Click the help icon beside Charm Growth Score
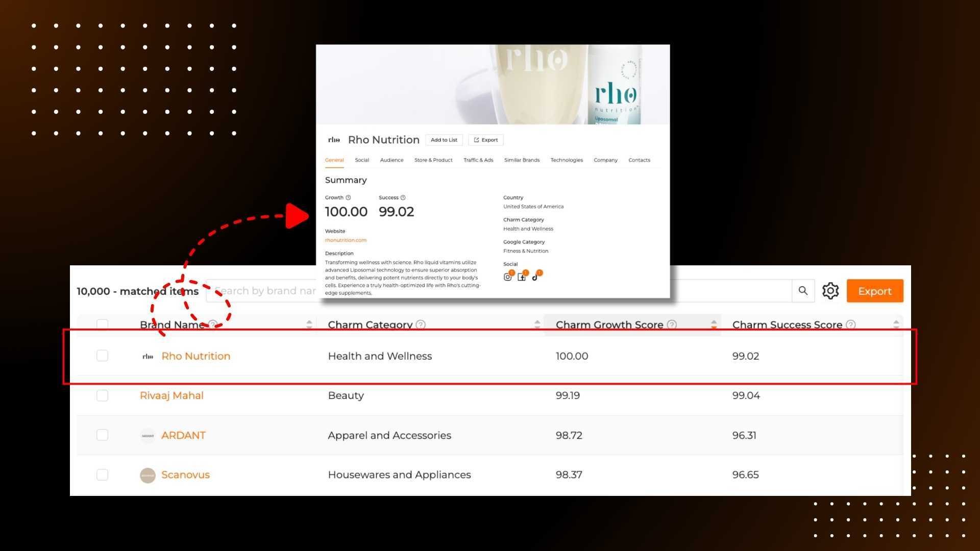The height and width of the screenshot is (551, 980). pos(672,324)
